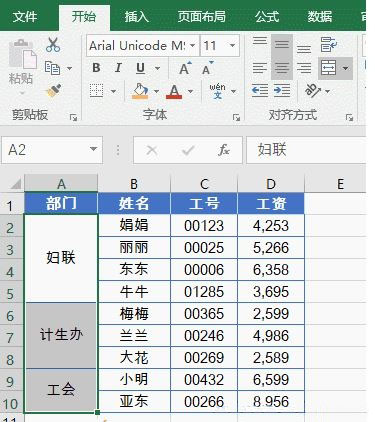Click the wén phonetic guide icon
The image size is (375, 422).
click(217, 91)
